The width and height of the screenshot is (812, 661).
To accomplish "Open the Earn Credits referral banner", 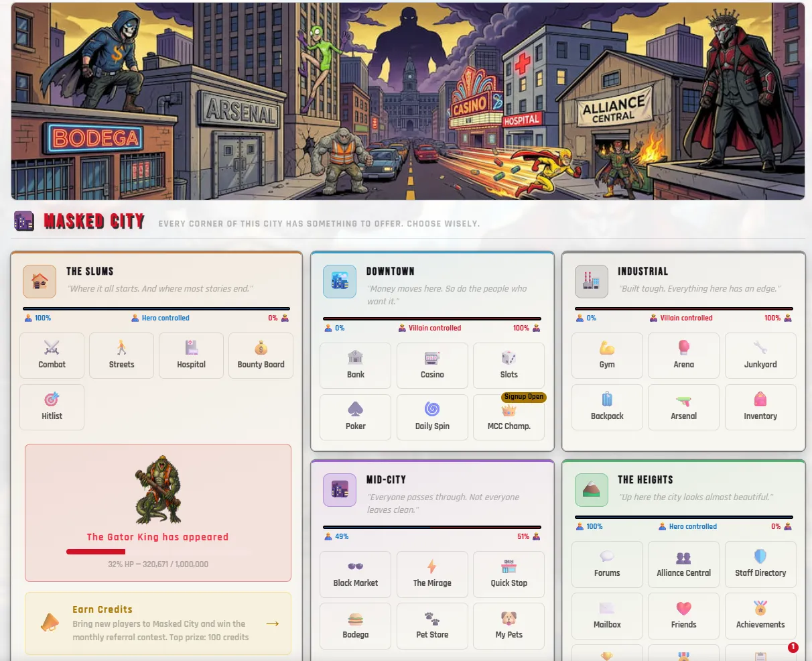I will pos(158,623).
